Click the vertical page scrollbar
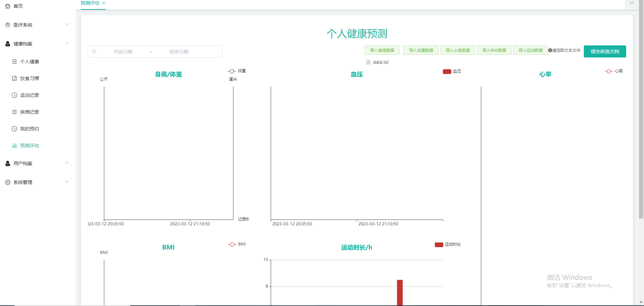This screenshot has width=644, height=306. [641, 109]
